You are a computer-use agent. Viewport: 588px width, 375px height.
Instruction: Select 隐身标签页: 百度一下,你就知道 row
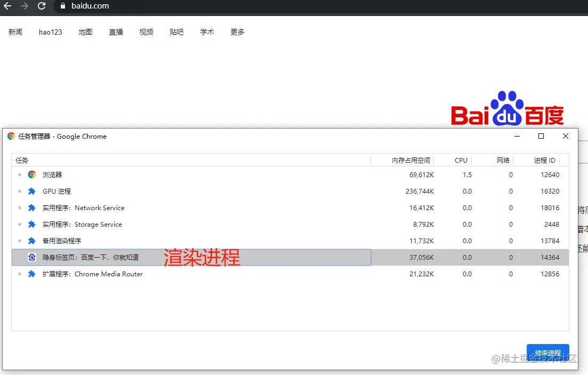290,257
